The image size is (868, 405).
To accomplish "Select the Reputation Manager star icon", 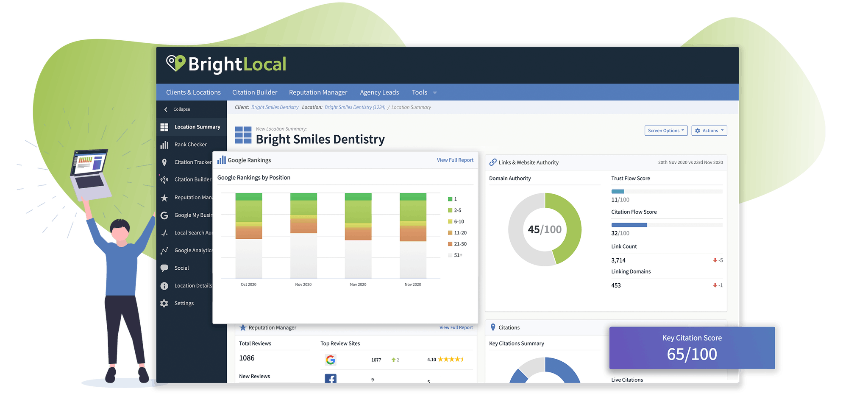I will (x=165, y=197).
